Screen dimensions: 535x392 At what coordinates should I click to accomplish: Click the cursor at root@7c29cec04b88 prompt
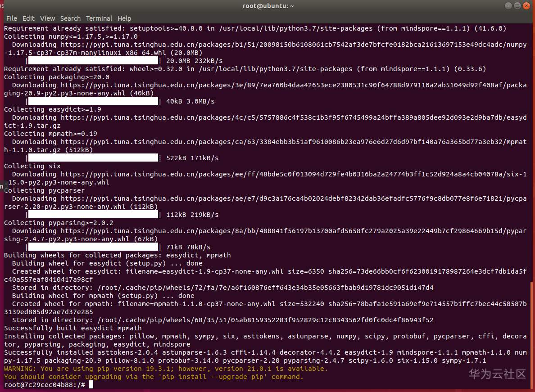[x=91, y=384]
